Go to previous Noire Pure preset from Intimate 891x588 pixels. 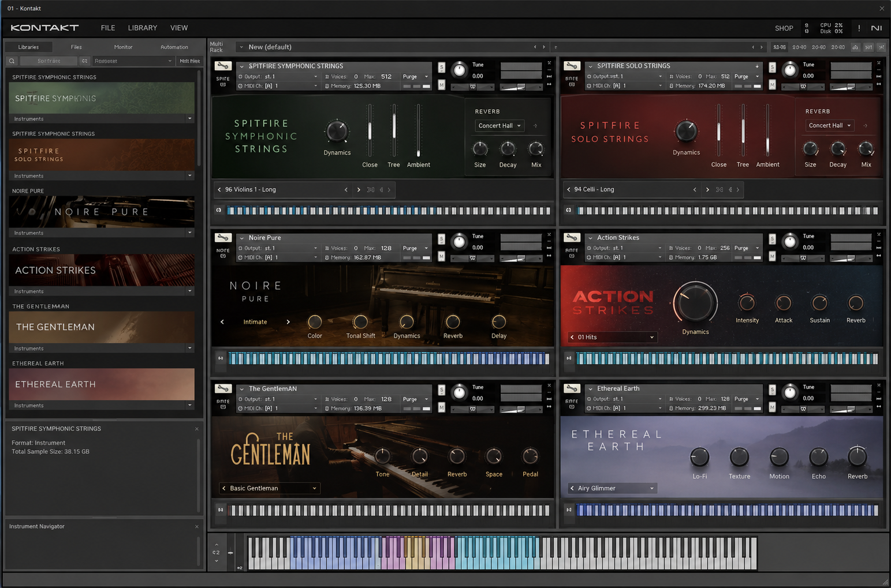(x=222, y=322)
